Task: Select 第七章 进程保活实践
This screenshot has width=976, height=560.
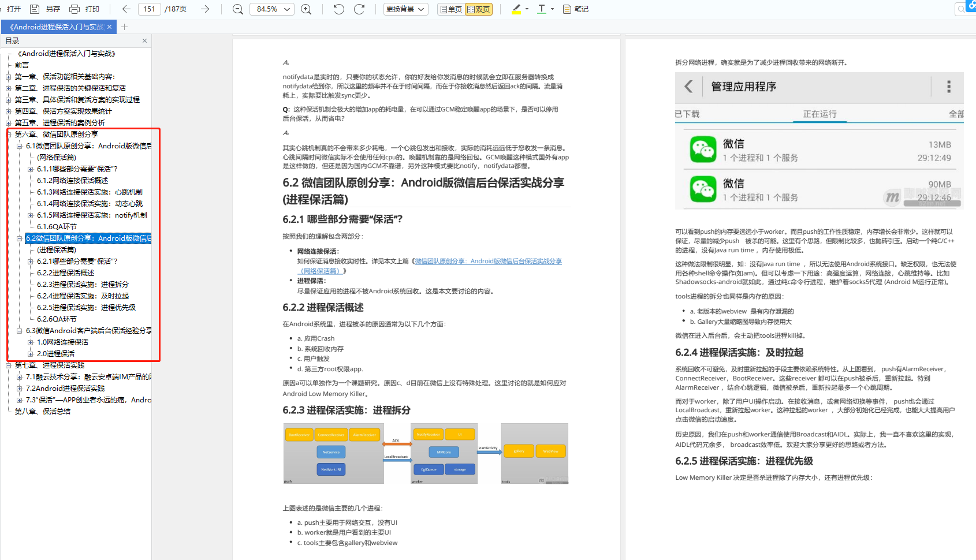Action: [x=50, y=365]
